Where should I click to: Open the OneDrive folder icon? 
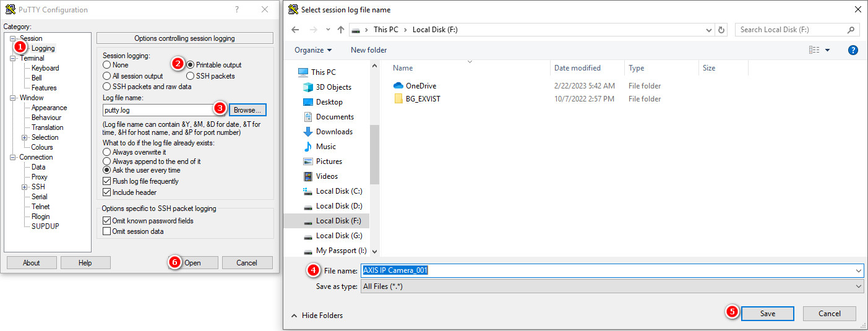(398, 86)
